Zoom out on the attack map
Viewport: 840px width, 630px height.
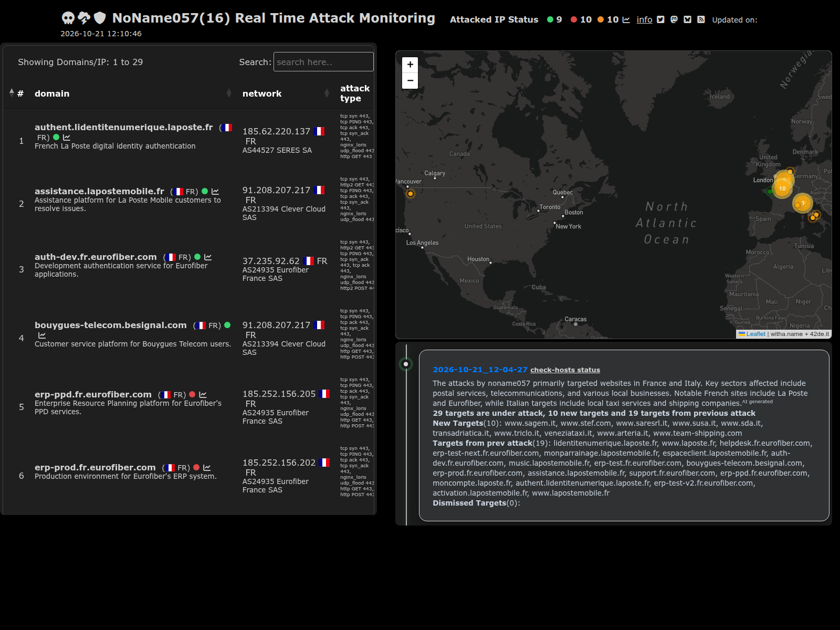coord(410,81)
